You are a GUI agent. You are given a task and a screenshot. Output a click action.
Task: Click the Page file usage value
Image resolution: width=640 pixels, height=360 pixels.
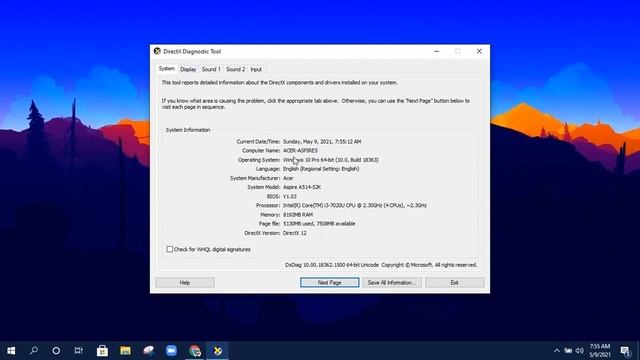click(319, 224)
